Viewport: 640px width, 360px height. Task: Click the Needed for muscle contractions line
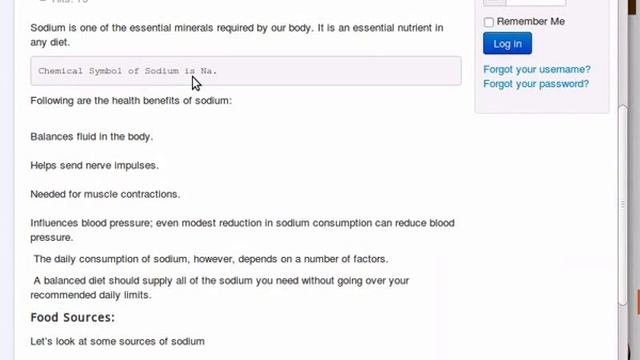coord(105,194)
